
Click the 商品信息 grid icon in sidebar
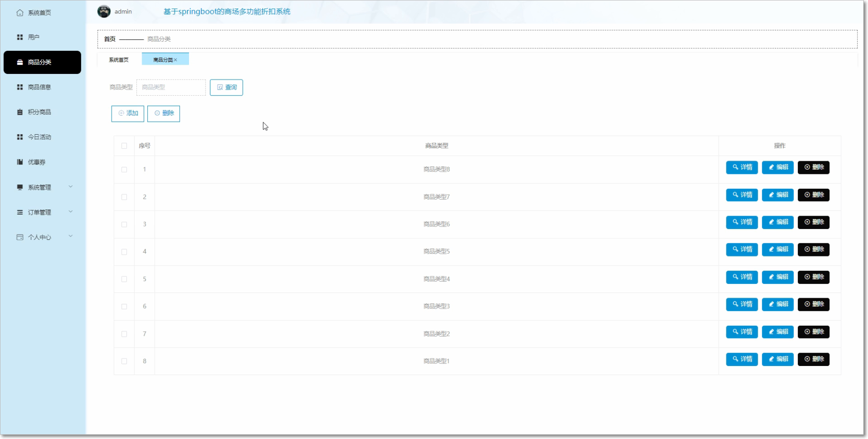click(x=20, y=87)
